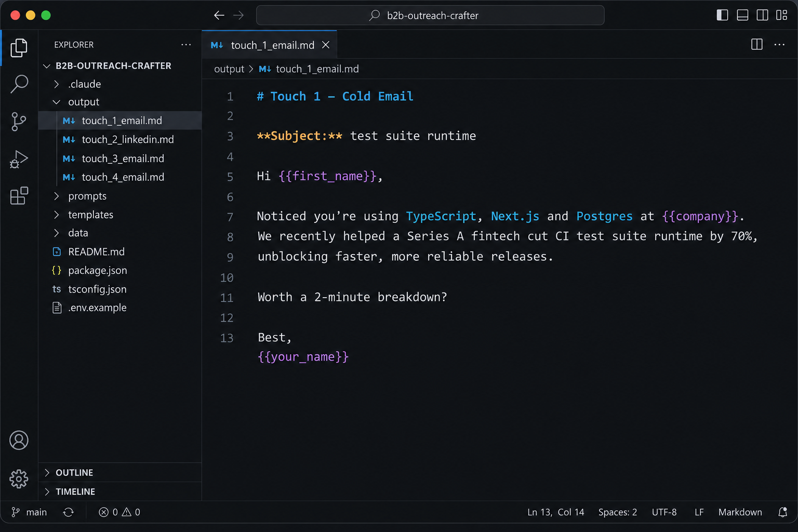Click the {{first_name}} placeholder
The height and width of the screenshot is (532, 798).
(327, 176)
